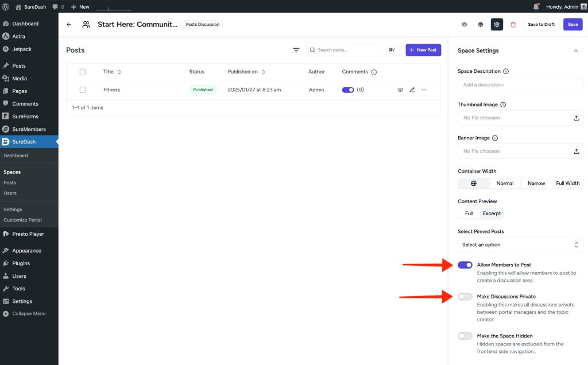Open the Select Pinned Posts dropdown
The width and height of the screenshot is (588, 365).
tap(520, 244)
